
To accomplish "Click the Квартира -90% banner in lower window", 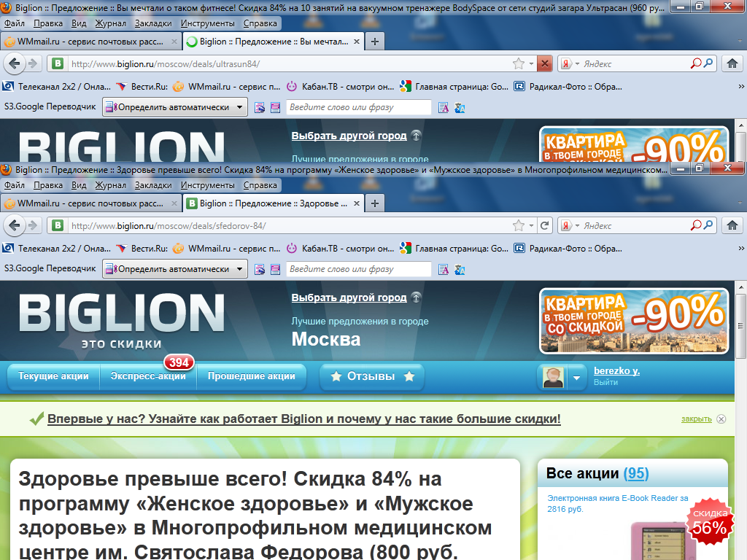I will 634,321.
